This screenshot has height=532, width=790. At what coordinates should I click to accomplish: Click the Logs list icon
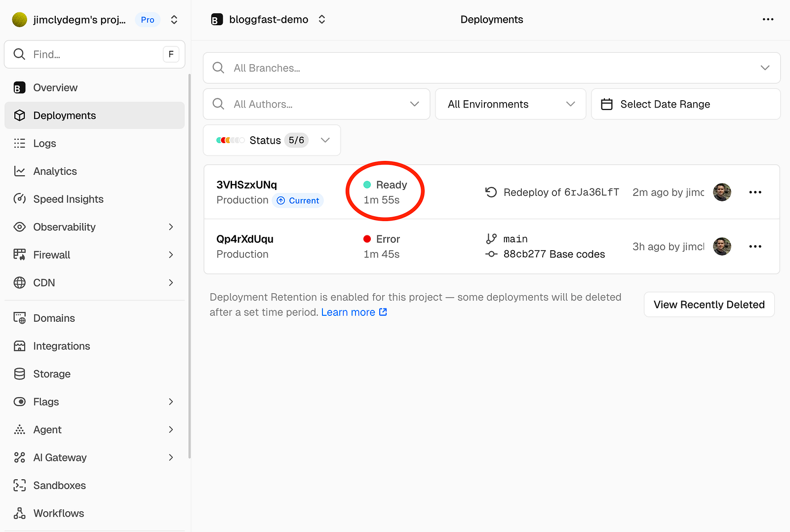[x=19, y=143]
